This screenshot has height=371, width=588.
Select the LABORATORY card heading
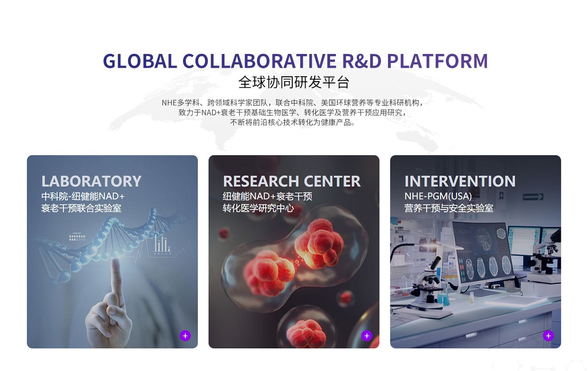[x=91, y=181]
